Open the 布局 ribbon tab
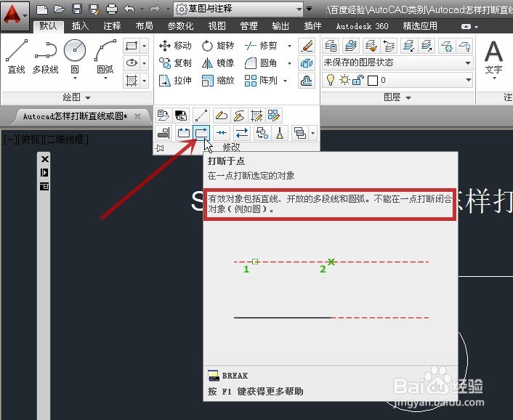513x420 pixels. point(144,26)
